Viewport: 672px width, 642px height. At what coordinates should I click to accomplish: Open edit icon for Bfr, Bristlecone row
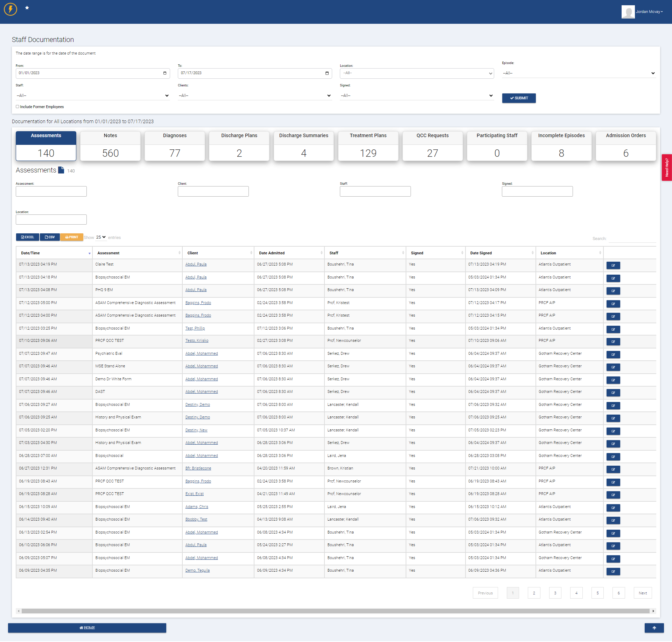pos(613,470)
